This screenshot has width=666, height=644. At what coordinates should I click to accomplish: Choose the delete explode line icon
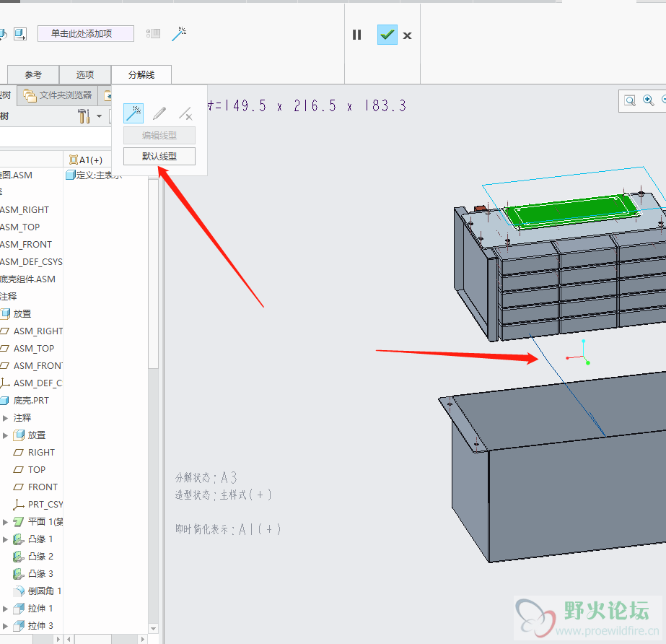pos(185,113)
